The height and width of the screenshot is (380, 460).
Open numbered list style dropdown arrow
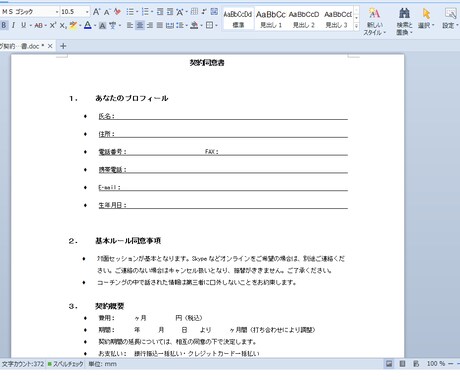[152, 12]
